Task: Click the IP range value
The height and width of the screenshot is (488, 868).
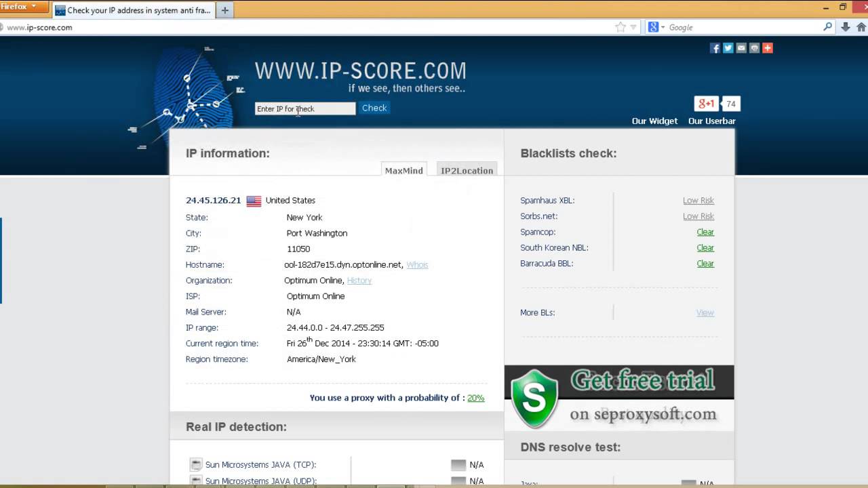Action: tap(336, 328)
